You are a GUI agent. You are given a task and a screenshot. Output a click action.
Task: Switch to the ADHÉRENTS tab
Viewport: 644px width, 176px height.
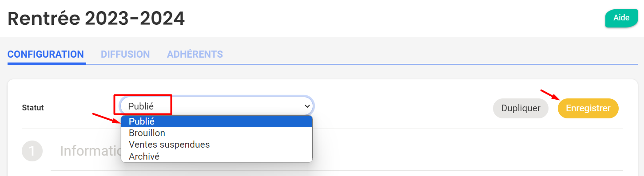195,55
